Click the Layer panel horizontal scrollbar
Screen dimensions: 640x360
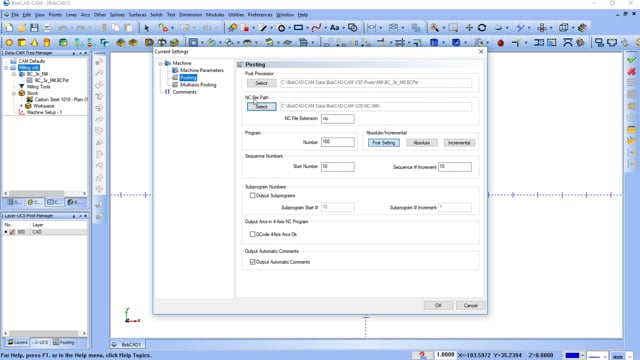point(45,333)
